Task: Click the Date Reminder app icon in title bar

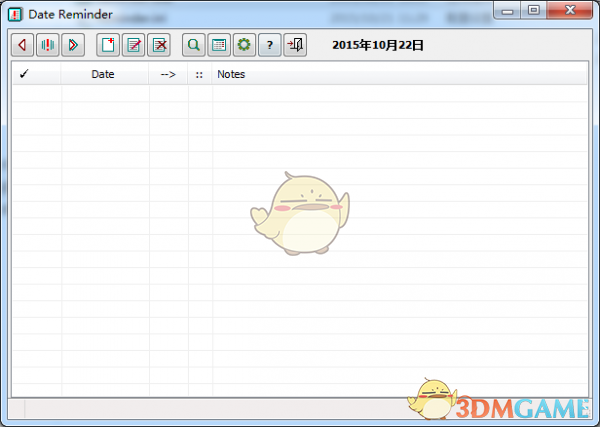Action: pyautogui.click(x=15, y=15)
